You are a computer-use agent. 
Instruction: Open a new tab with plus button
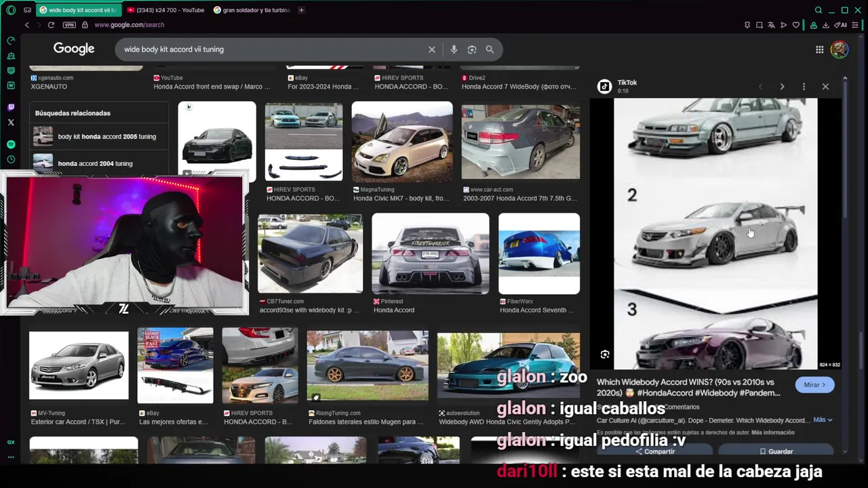pyautogui.click(x=301, y=10)
